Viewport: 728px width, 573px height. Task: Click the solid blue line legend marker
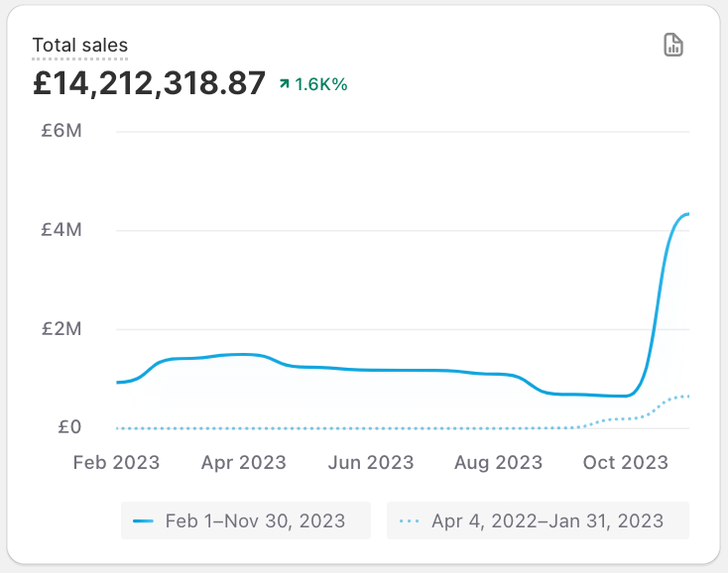tap(144, 520)
